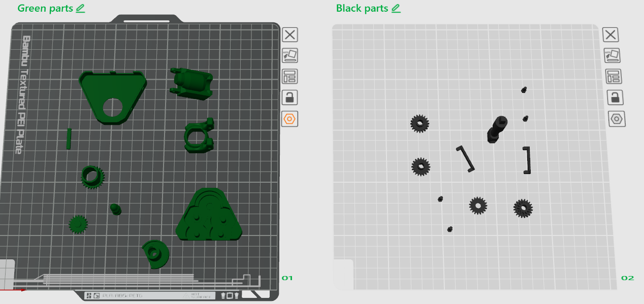Arrange objects on Green parts plate
Screen dimensions: 644x304
pos(290,77)
